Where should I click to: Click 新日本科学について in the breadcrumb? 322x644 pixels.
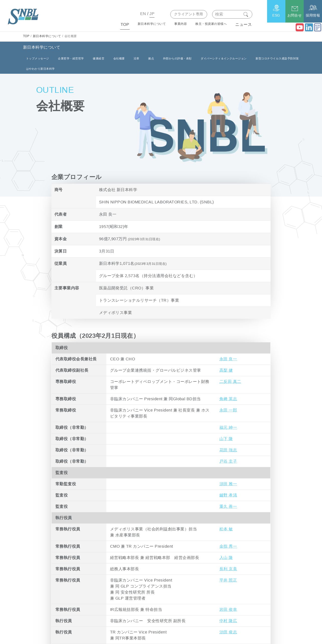coord(47,36)
